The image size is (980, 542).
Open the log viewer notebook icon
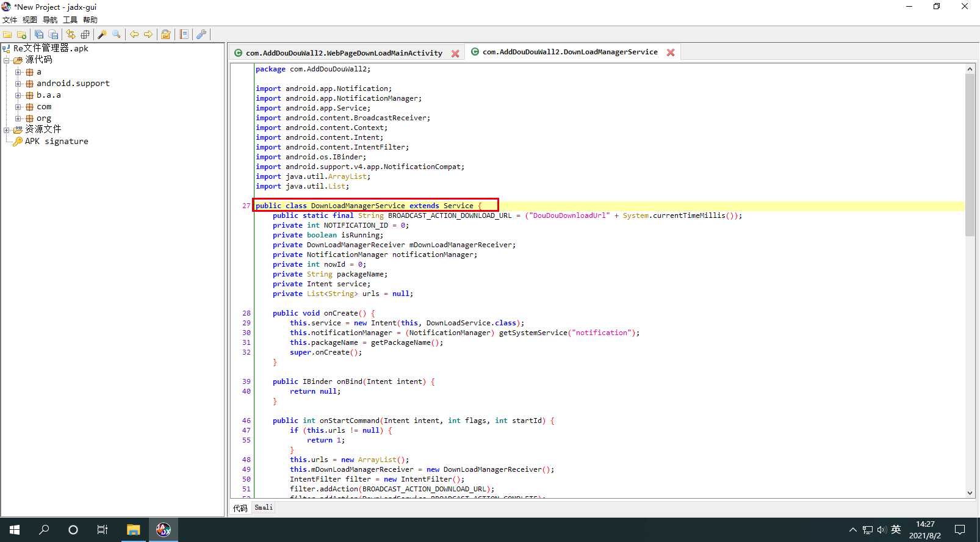tap(184, 35)
